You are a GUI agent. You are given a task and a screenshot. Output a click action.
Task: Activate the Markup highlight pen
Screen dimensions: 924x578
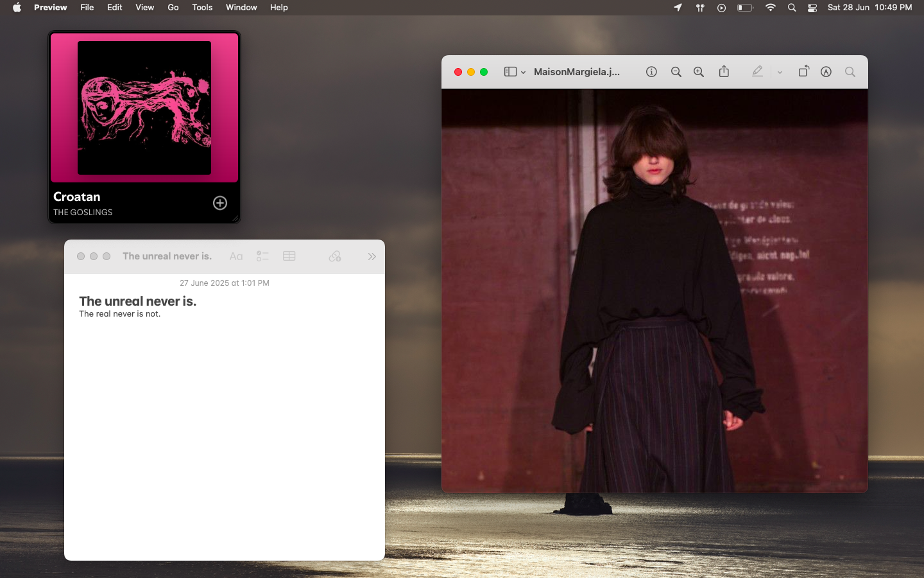pos(757,72)
